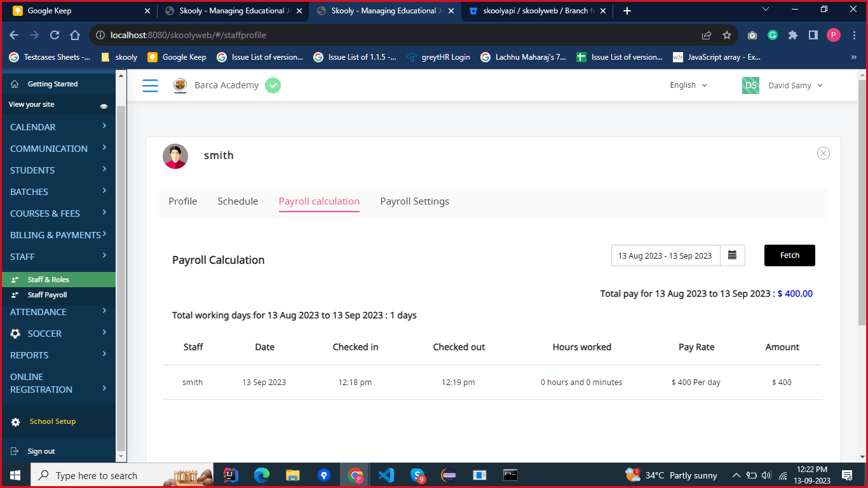Open a new browser tab

[627, 11]
